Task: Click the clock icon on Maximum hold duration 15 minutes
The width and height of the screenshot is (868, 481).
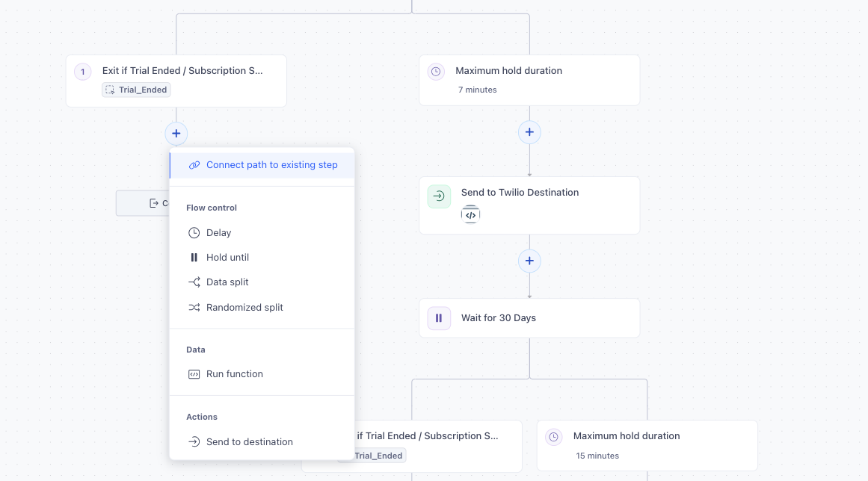Action: coord(552,436)
